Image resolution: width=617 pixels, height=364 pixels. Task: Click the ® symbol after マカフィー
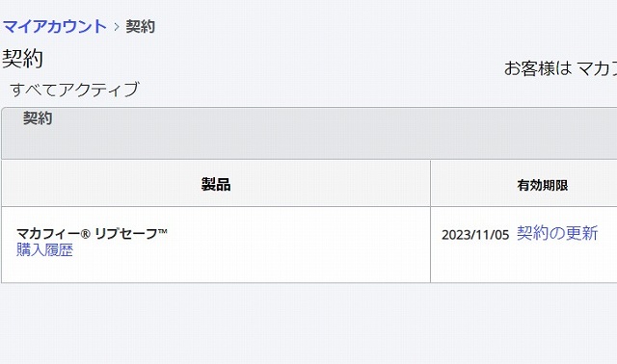(x=86, y=234)
